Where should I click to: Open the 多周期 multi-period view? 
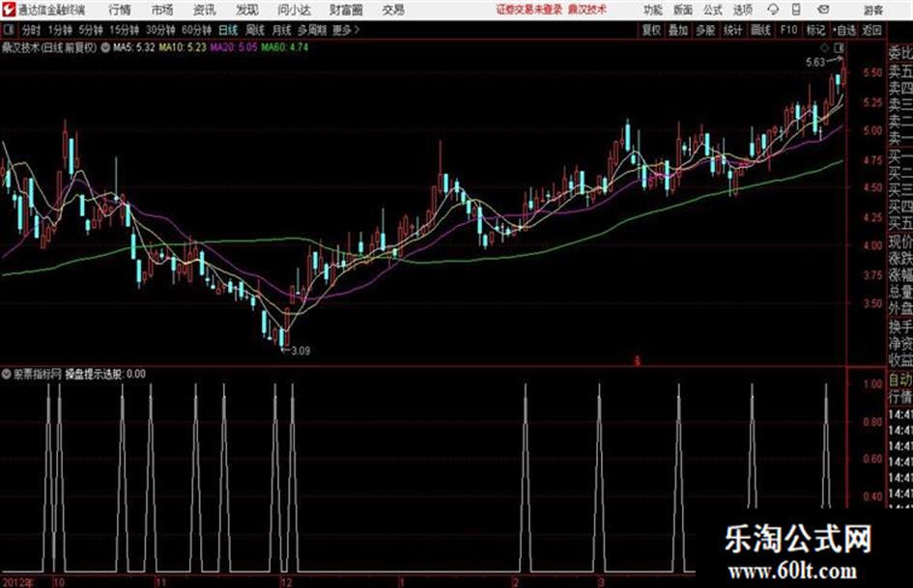coord(312,30)
